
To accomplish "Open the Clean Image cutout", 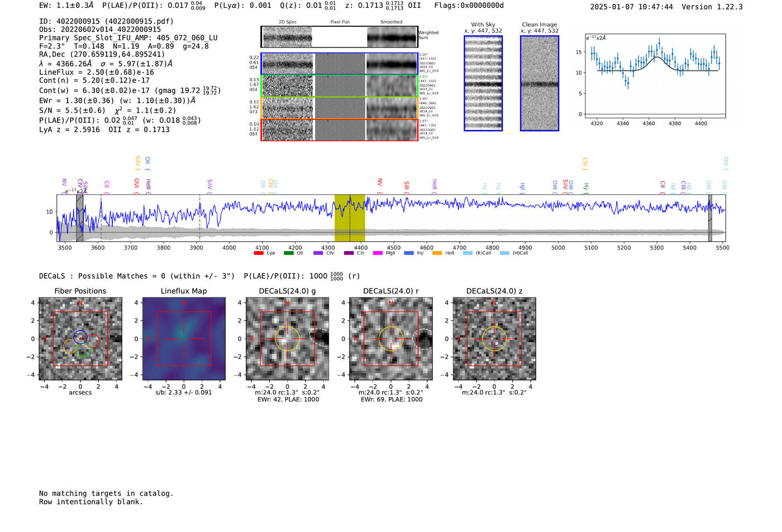I will pyautogui.click(x=540, y=83).
